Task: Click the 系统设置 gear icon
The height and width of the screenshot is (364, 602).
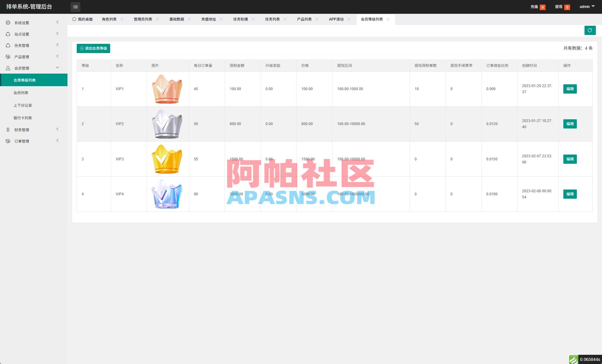Action: tap(8, 22)
